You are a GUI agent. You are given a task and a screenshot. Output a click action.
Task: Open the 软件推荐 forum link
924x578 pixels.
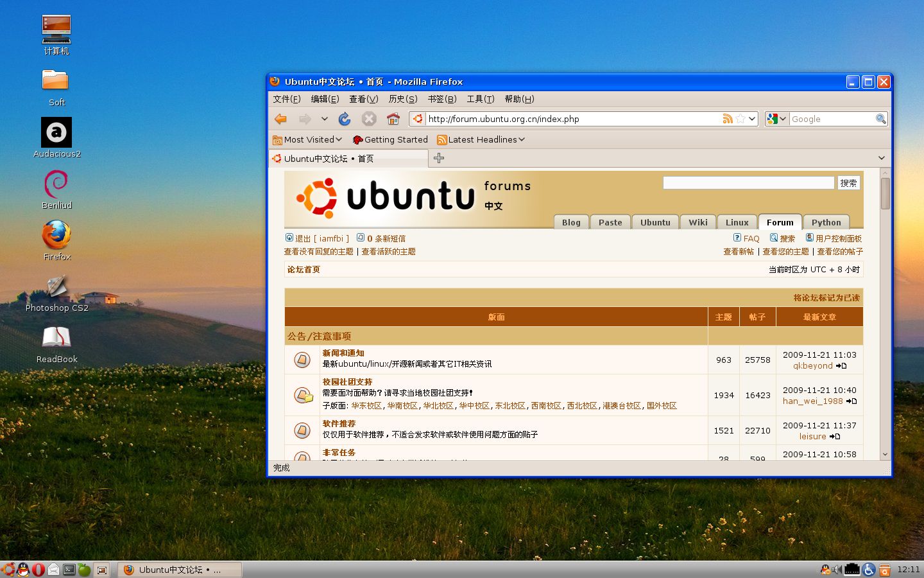[x=339, y=423]
